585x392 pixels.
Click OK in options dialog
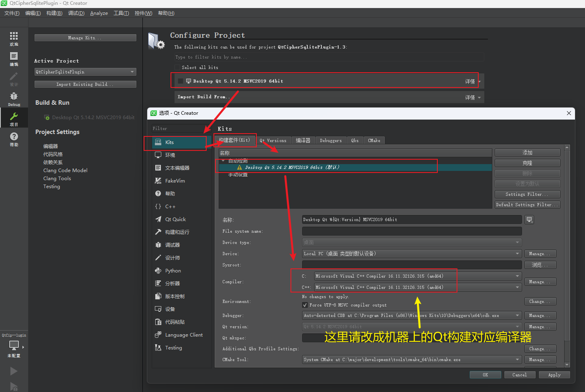pos(485,375)
